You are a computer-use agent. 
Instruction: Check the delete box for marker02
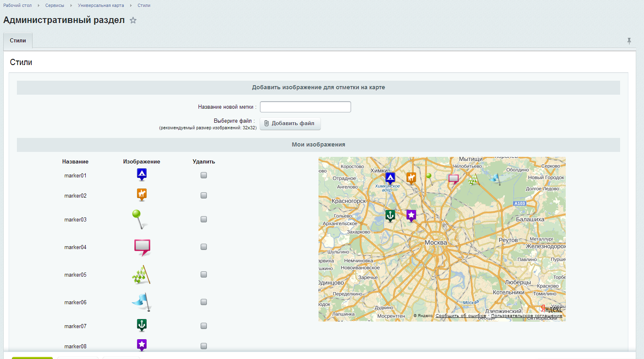pyautogui.click(x=204, y=195)
